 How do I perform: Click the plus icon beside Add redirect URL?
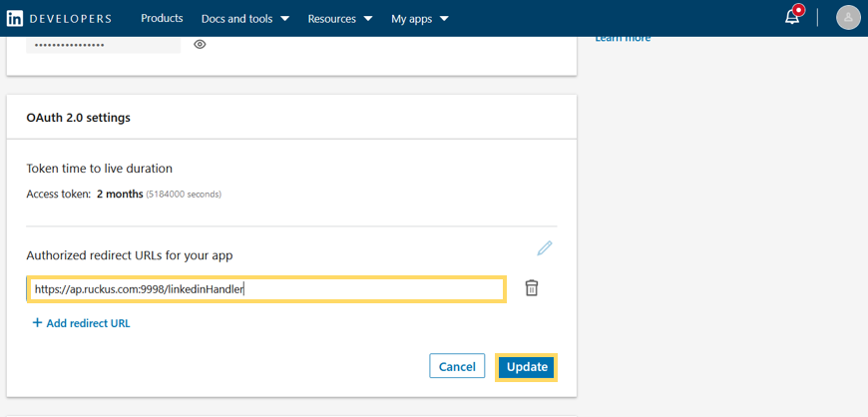pyautogui.click(x=38, y=323)
